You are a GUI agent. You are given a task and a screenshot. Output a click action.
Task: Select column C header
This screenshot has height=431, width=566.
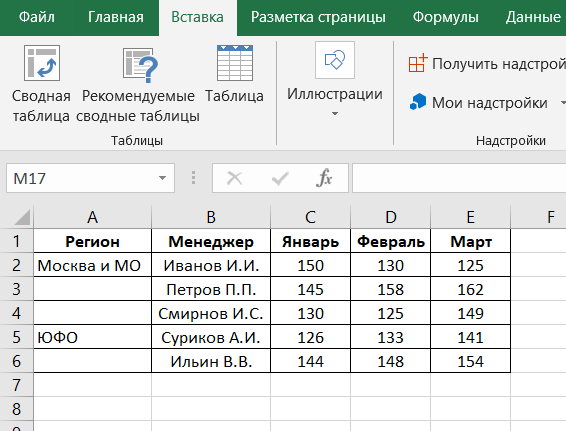[x=310, y=217]
